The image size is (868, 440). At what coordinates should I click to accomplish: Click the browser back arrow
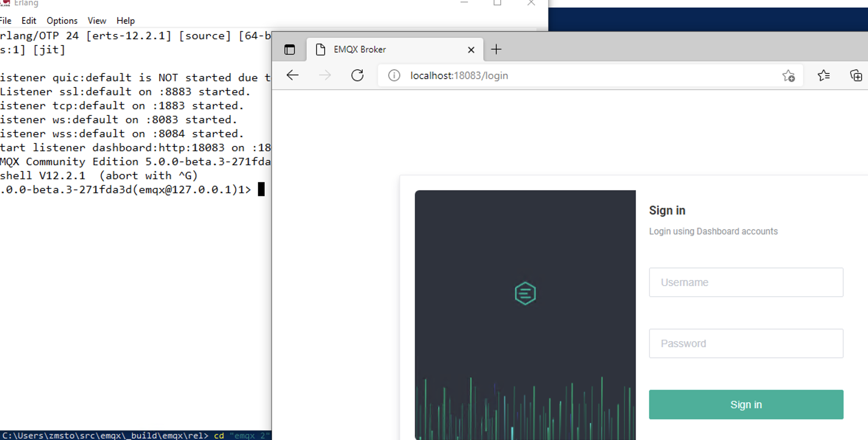coord(293,75)
